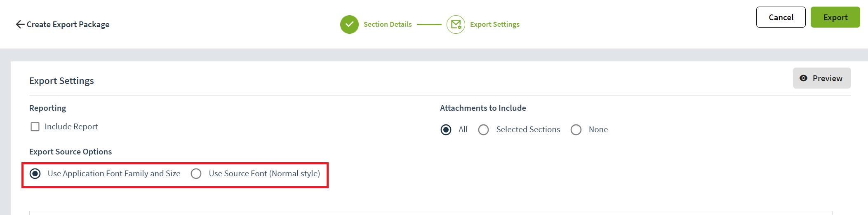Click the envelope-gear Export Settings step icon

click(x=456, y=24)
